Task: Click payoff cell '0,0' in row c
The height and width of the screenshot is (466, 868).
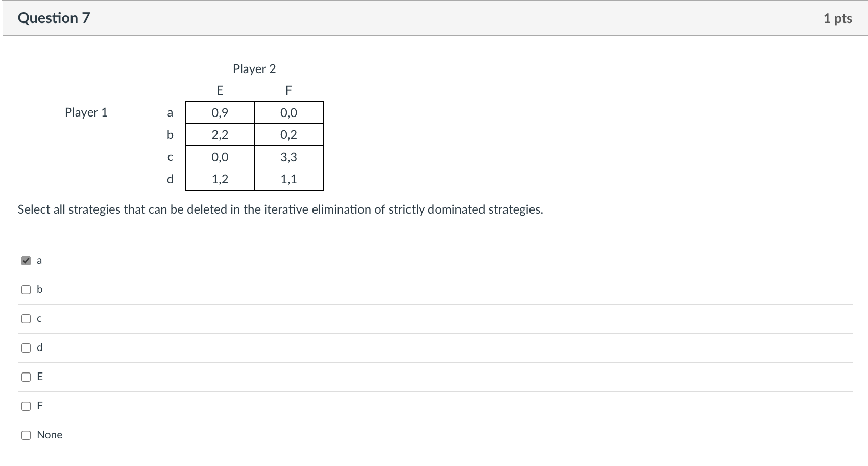Action: click(x=220, y=157)
